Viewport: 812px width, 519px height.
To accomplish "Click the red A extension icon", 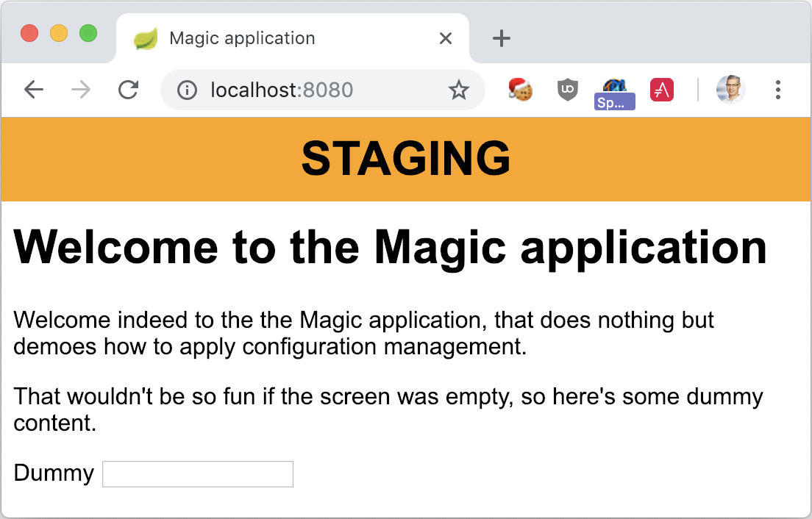I will [x=661, y=89].
